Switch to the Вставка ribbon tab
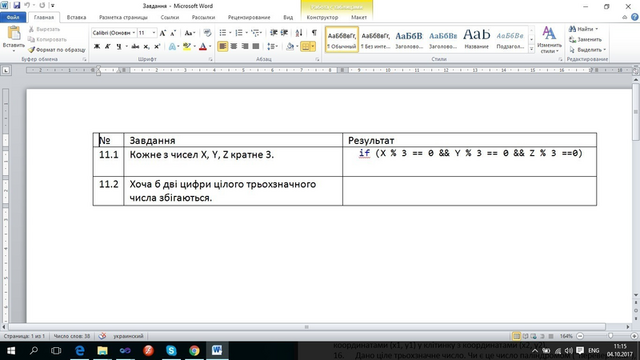Viewport: 640px width, 360px height. coord(76,18)
